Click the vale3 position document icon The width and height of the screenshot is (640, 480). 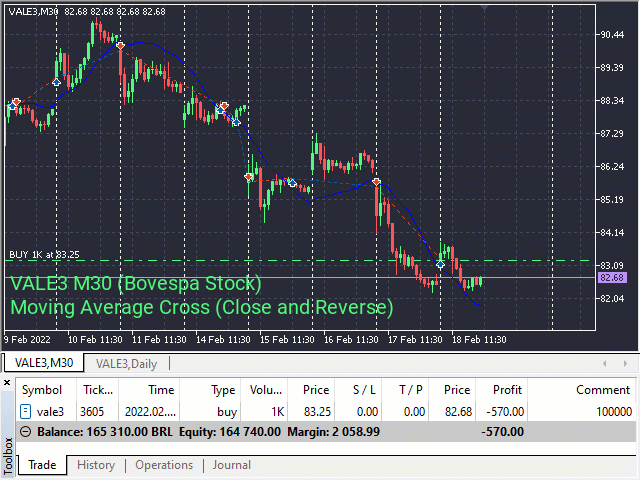click(x=25, y=411)
